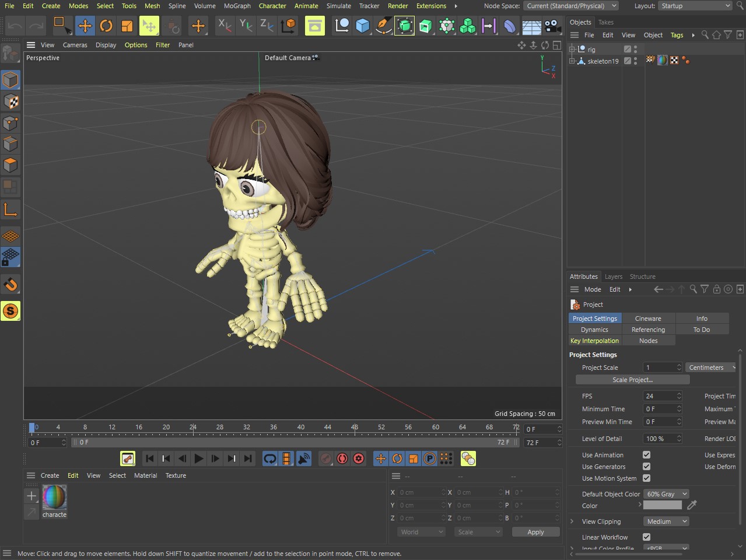Click the Scale Project... button

pyautogui.click(x=632, y=380)
